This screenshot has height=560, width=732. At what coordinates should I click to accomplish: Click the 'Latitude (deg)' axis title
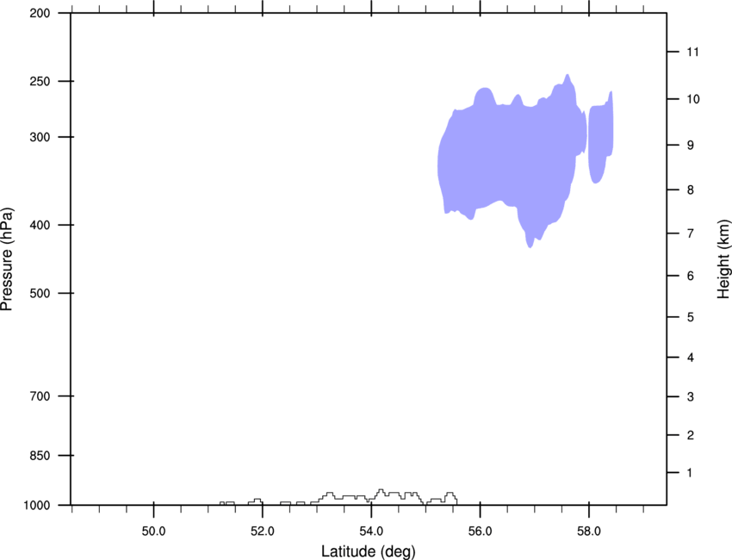(x=368, y=551)
